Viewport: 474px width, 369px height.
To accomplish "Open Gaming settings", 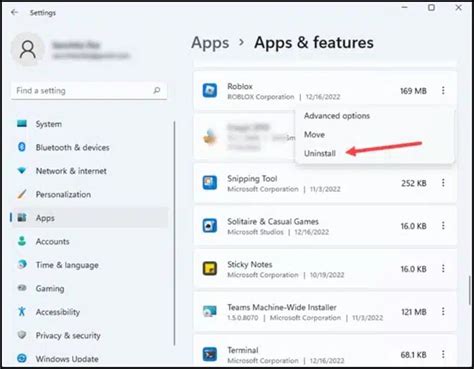I will pyautogui.click(x=50, y=289).
